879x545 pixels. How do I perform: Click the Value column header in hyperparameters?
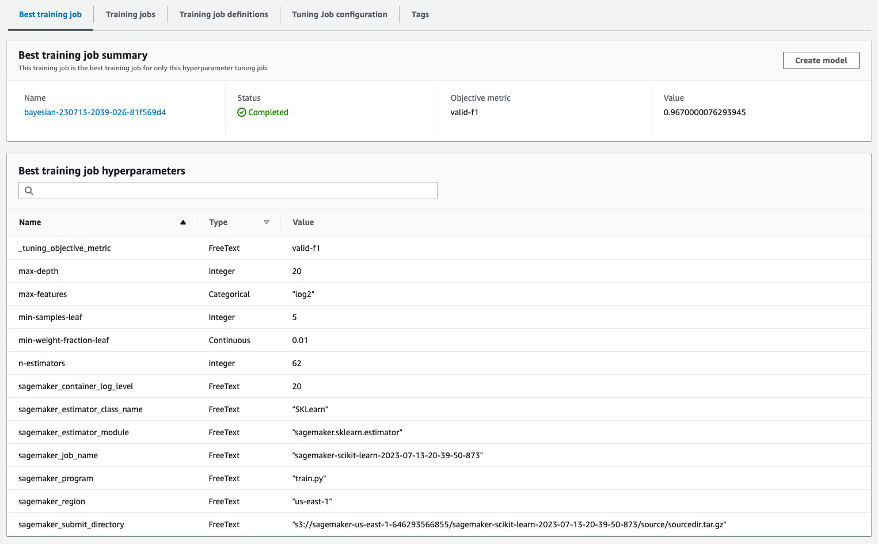(x=303, y=223)
